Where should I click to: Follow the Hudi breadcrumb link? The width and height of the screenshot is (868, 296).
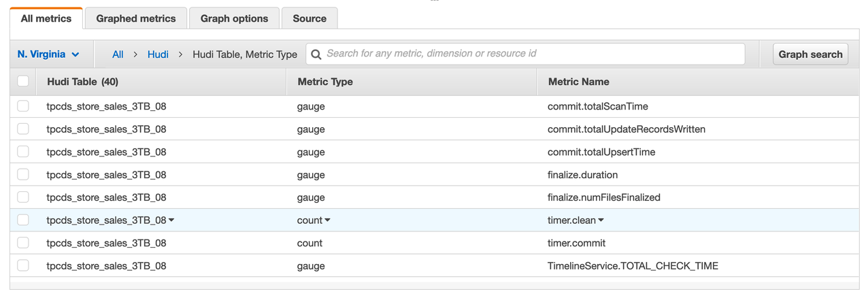(158, 54)
